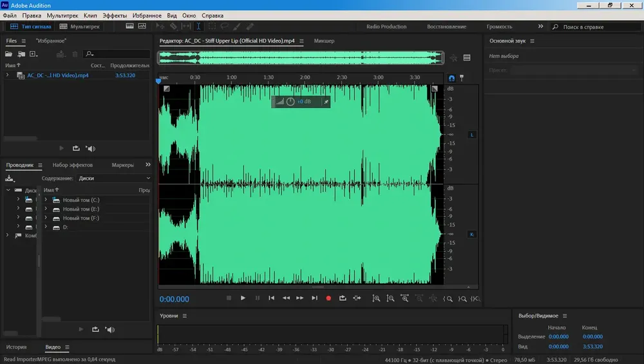Adjust the +0 dB amplitude knob
Image resolution: width=644 pixels, height=364 pixels.
click(x=290, y=102)
